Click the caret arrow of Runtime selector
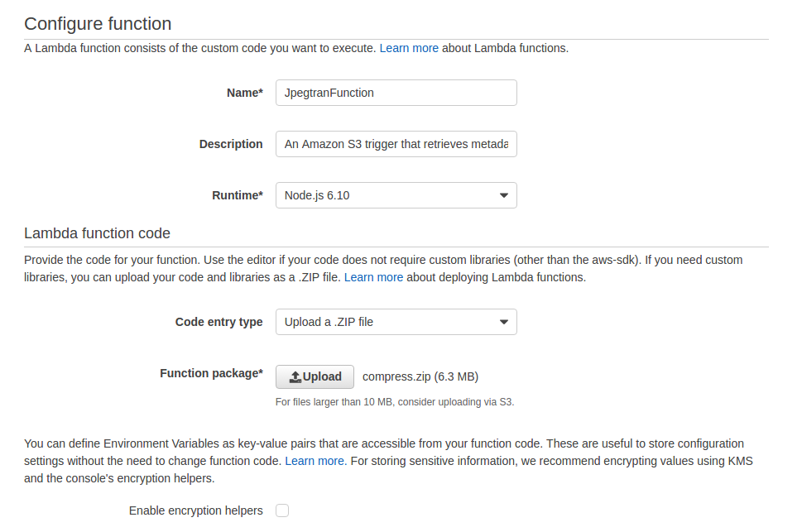The height and width of the screenshot is (532, 802). (504, 195)
